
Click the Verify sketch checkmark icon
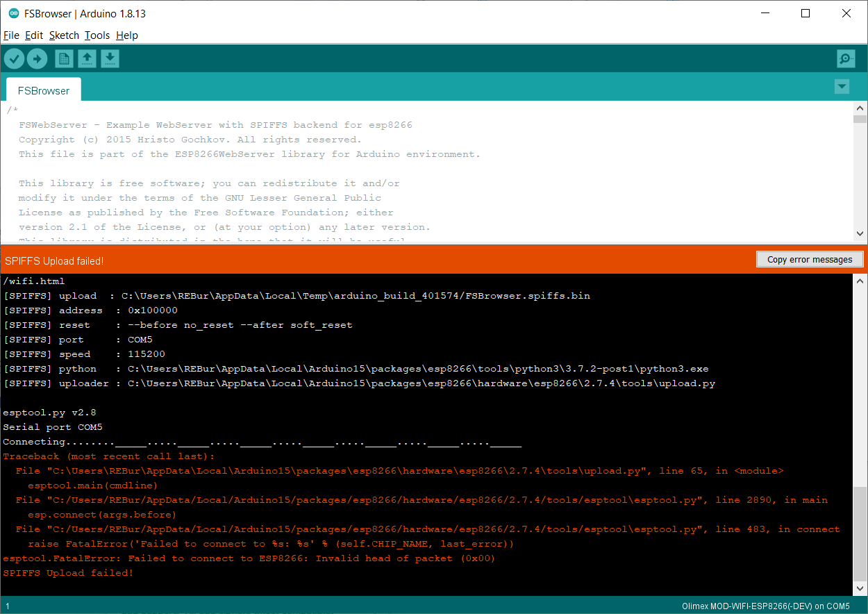(14, 59)
